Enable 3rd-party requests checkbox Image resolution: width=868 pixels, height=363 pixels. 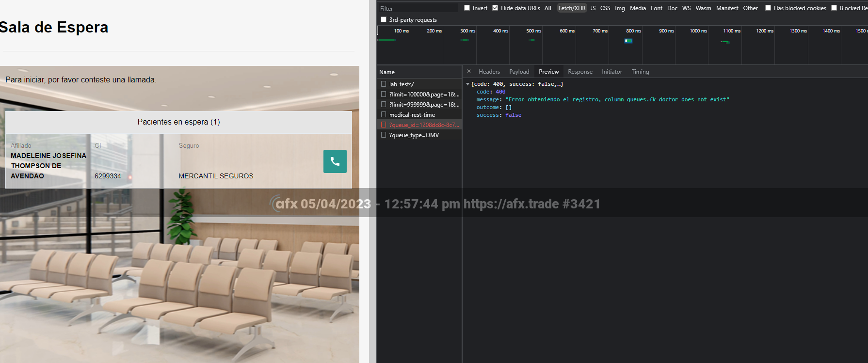click(384, 19)
